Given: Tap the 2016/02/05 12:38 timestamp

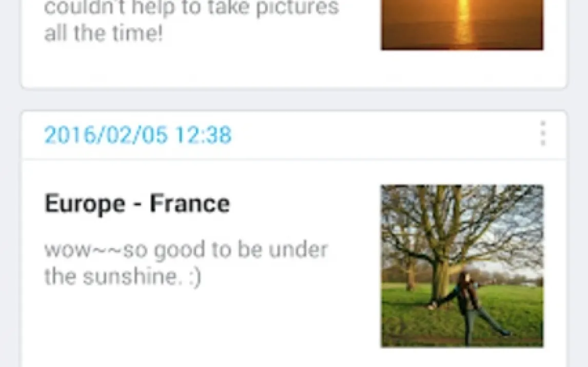Looking at the screenshot, I should tap(138, 135).
